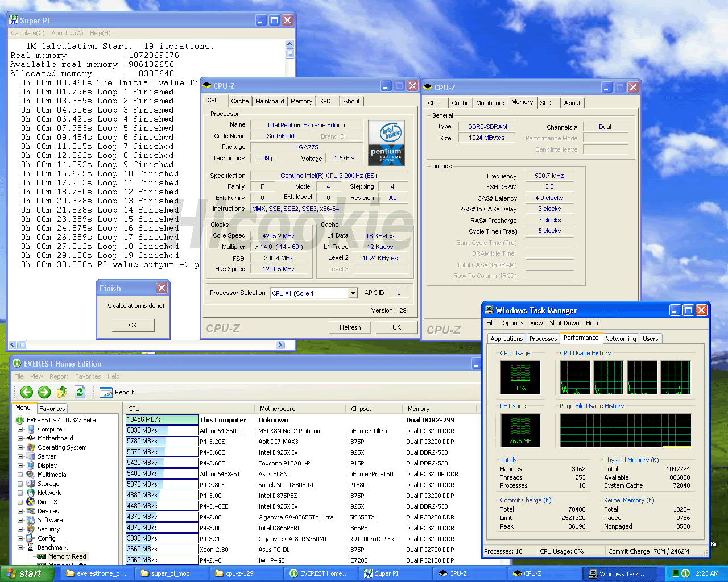This screenshot has width=728, height=582.
Task: Select the Server icon in EVEREST tree
Action: click(31, 456)
